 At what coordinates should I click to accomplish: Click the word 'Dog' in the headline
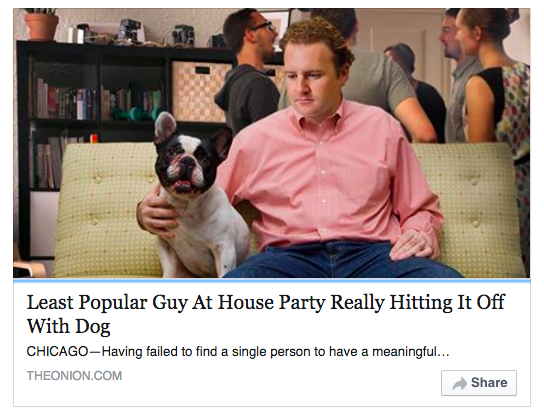93,327
